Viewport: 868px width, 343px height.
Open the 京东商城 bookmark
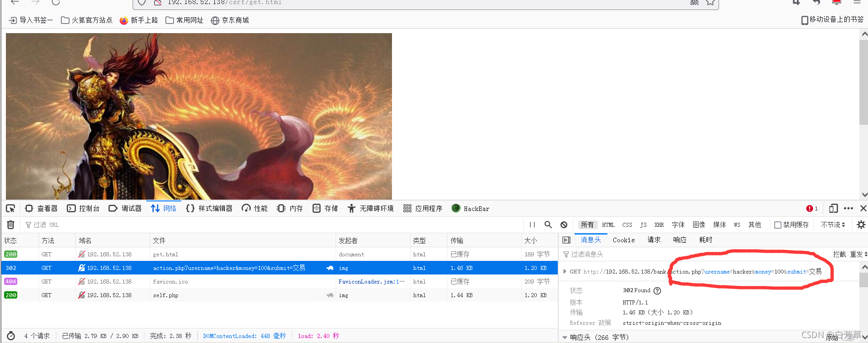(x=230, y=20)
